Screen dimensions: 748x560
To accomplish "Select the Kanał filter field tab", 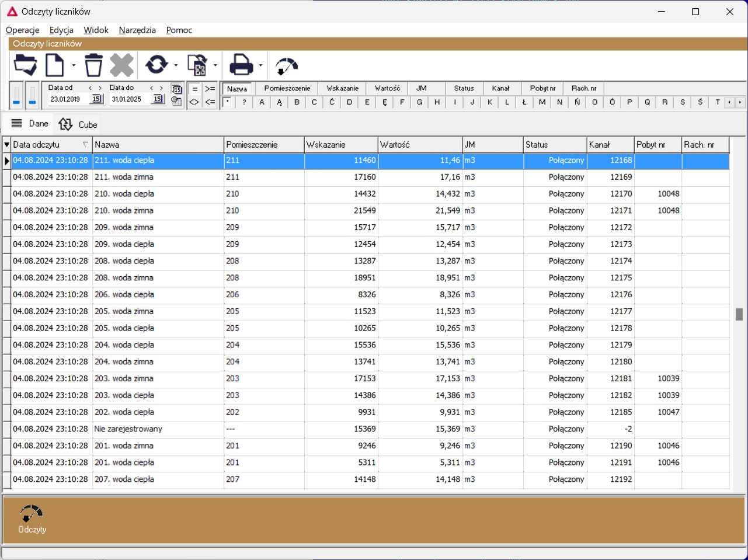I will point(500,88).
